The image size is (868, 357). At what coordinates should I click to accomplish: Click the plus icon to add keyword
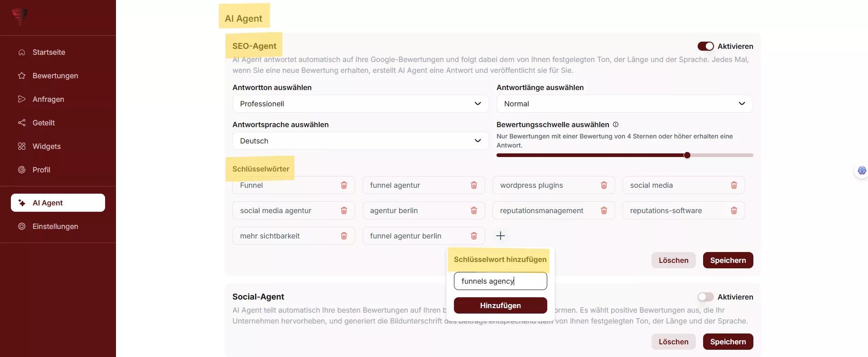click(501, 236)
